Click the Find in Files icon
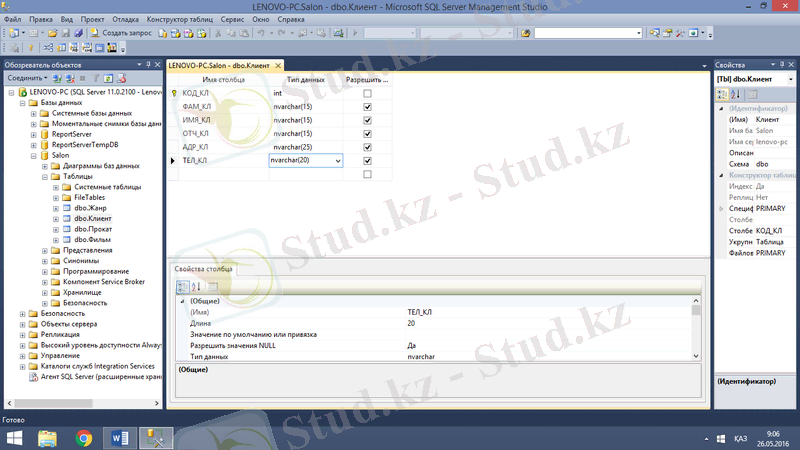800x450 pixels. click(526, 33)
